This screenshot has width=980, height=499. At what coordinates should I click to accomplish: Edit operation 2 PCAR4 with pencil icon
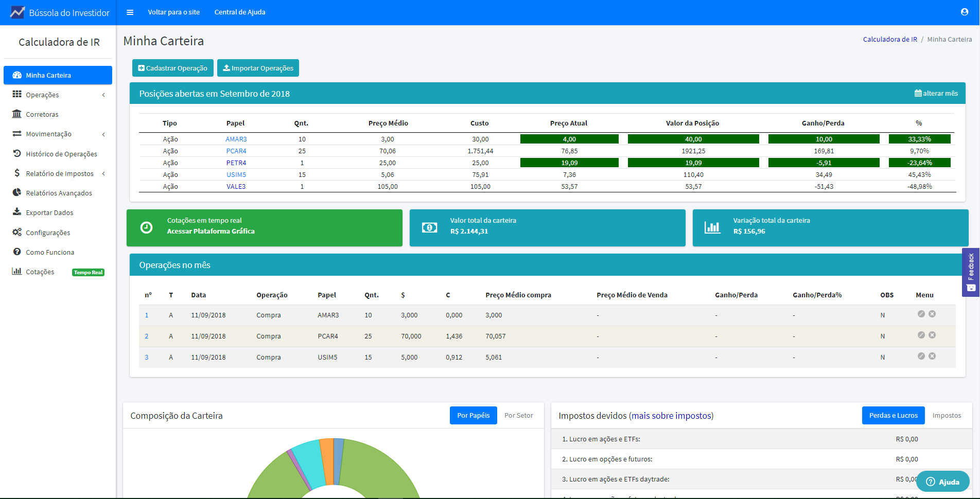pos(921,335)
